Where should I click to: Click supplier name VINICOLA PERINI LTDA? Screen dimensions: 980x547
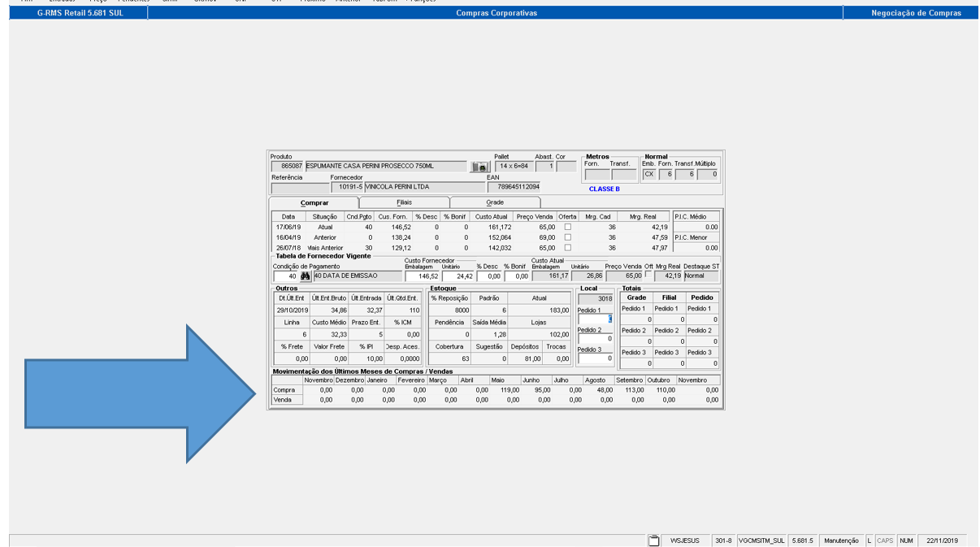coord(424,187)
